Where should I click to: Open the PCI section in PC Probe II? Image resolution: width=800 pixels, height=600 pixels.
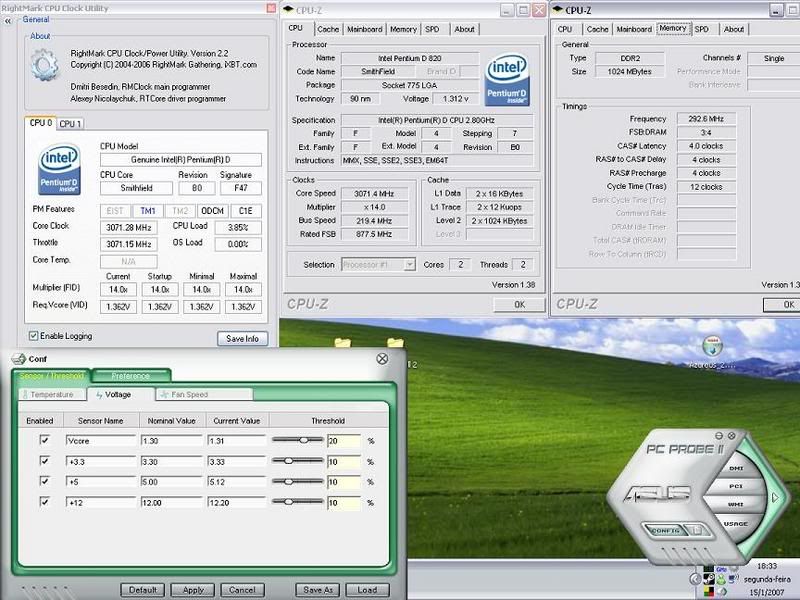736,486
